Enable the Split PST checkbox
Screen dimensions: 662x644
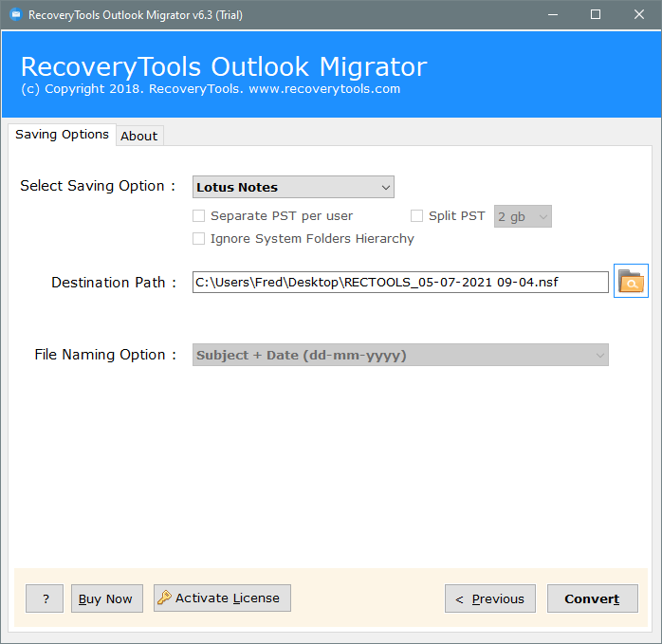416,216
